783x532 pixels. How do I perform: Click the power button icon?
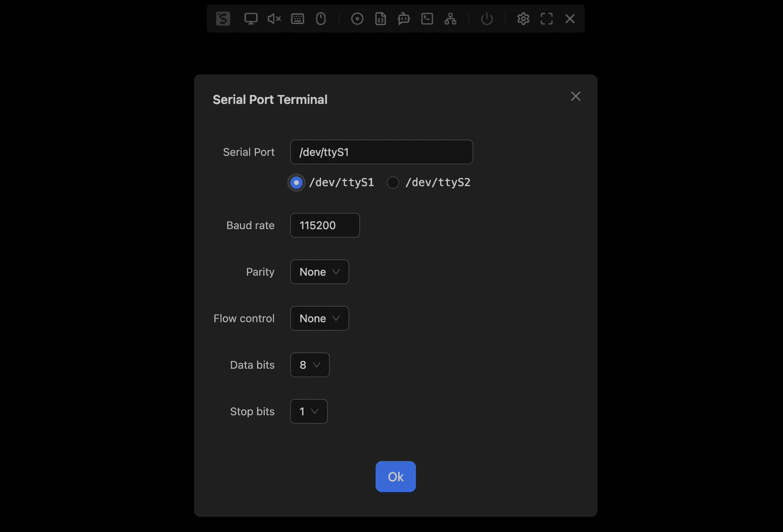tap(487, 19)
